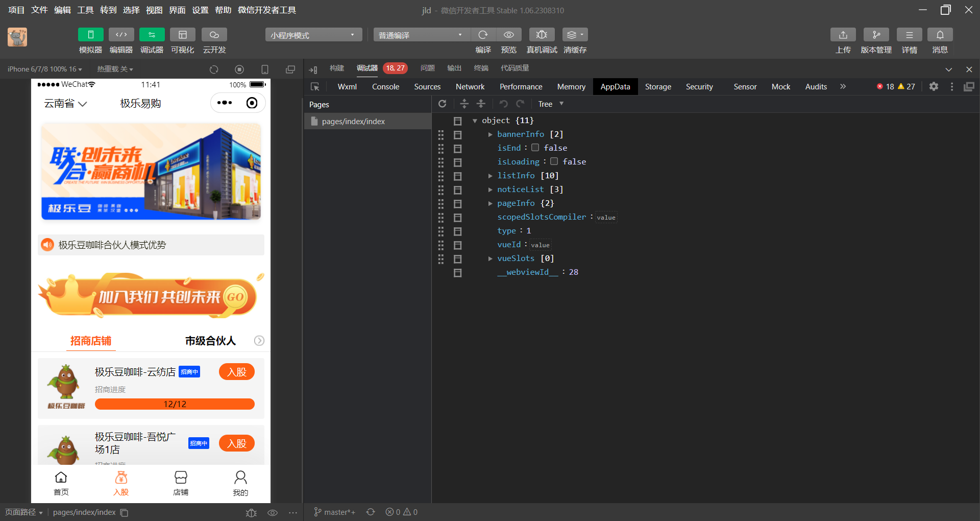Open the iPhone 6/7/8 device dropdown
Screen dimensions: 980x521
44,69
